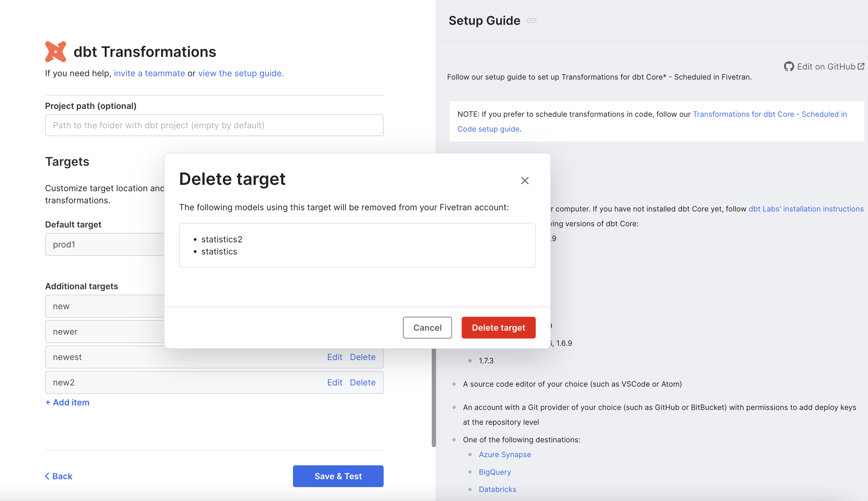Close the Delete target dialog
Screen dimensions: 868x501
point(525,180)
